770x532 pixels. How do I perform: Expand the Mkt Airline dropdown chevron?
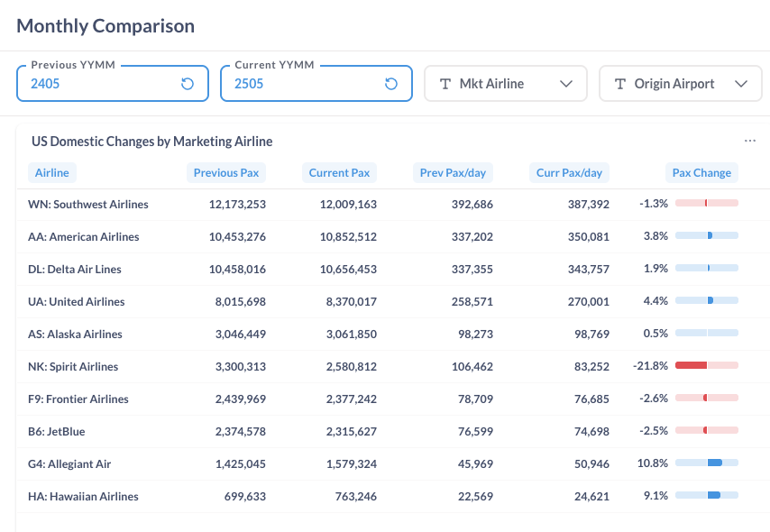pyautogui.click(x=566, y=84)
